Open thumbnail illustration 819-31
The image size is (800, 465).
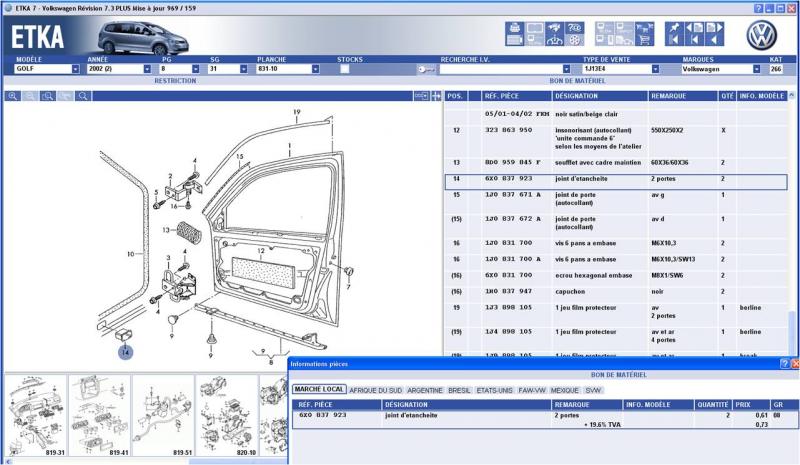tap(36, 415)
